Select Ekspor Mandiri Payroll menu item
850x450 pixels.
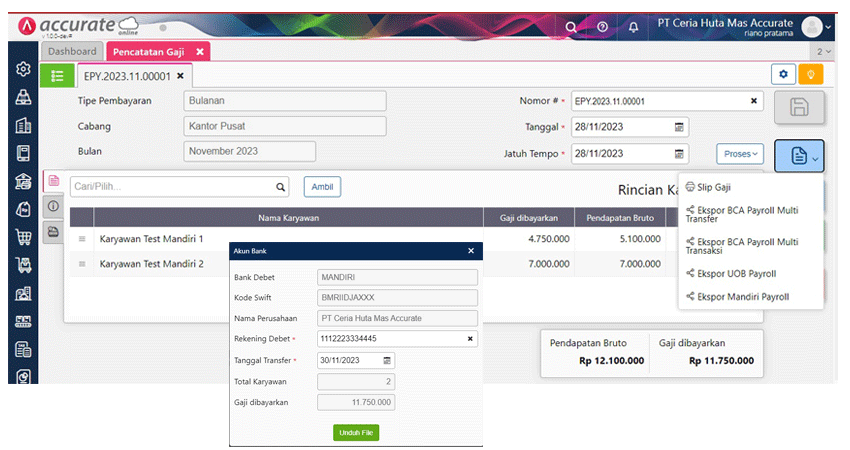click(743, 297)
